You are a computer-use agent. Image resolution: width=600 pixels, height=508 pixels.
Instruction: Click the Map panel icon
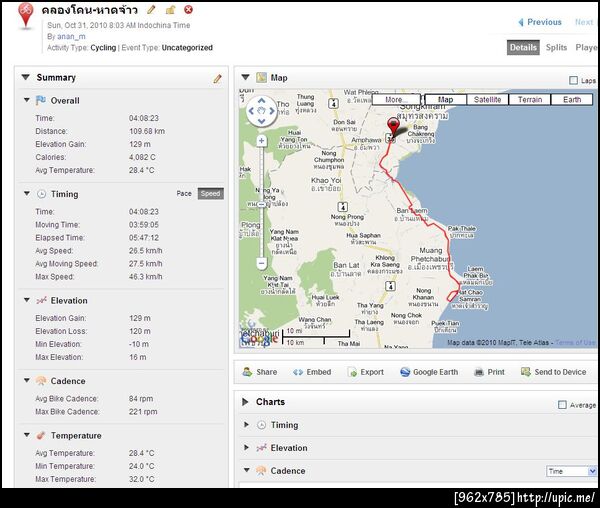click(261, 78)
